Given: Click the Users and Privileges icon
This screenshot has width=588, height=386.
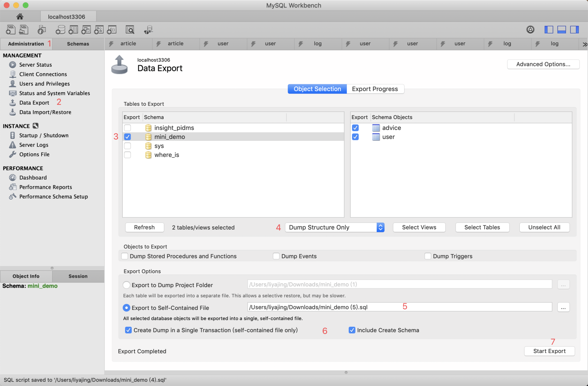Looking at the screenshot, I should [x=13, y=84].
